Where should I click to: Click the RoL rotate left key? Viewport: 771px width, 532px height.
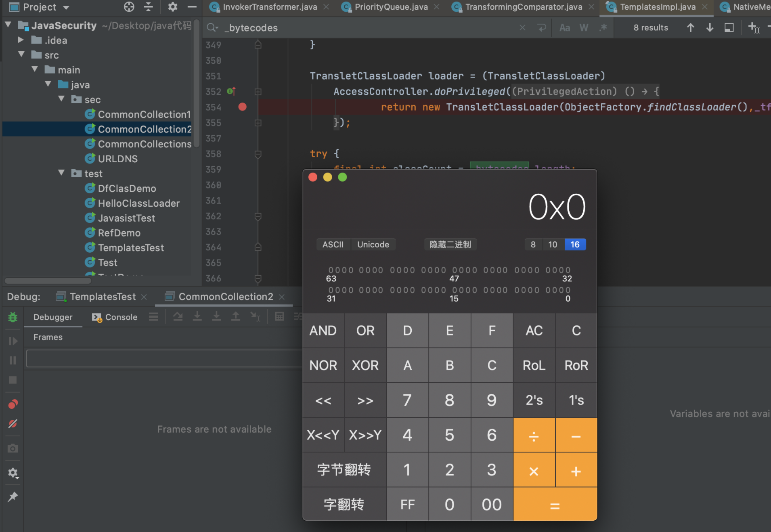pyautogui.click(x=534, y=365)
